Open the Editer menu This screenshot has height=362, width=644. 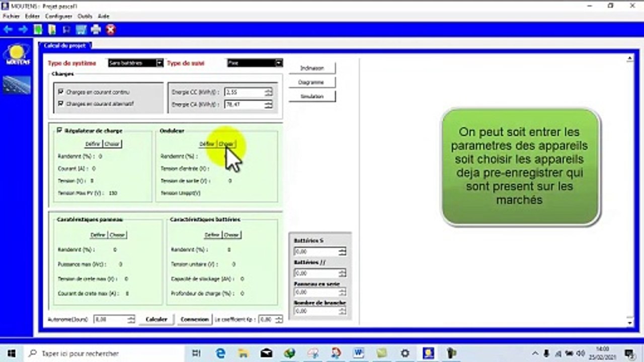click(32, 16)
